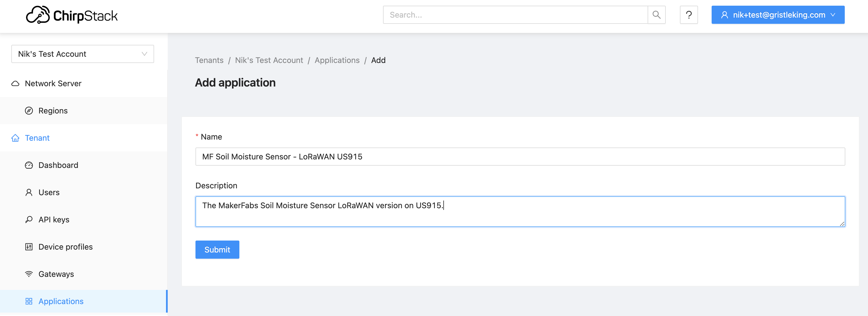Click the Device profiles sliders icon
868x316 pixels.
pyautogui.click(x=29, y=247)
